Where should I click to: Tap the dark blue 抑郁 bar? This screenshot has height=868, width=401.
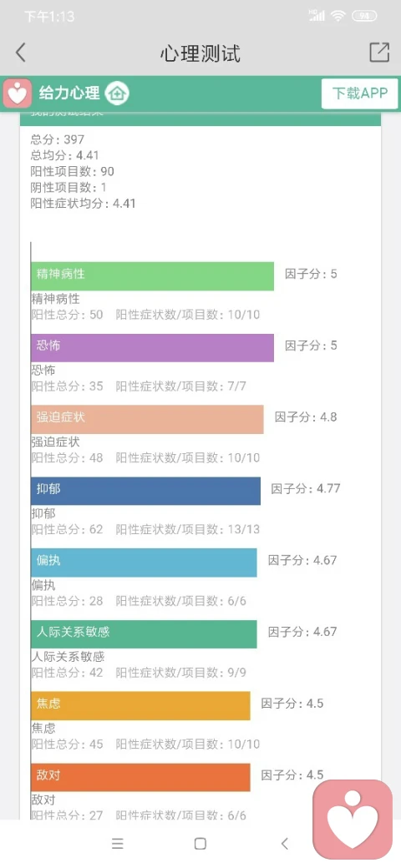pyautogui.click(x=145, y=491)
